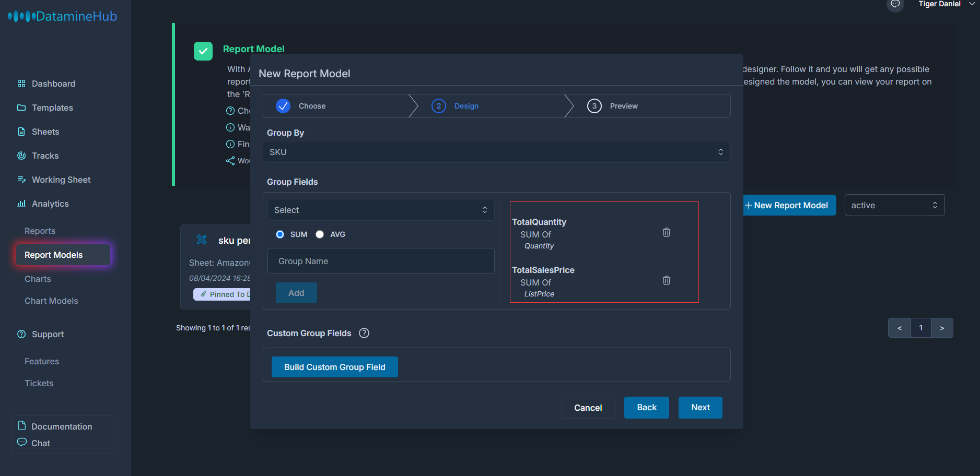Open the Group By SKU dropdown
This screenshot has width=980, height=476.
pyautogui.click(x=496, y=152)
